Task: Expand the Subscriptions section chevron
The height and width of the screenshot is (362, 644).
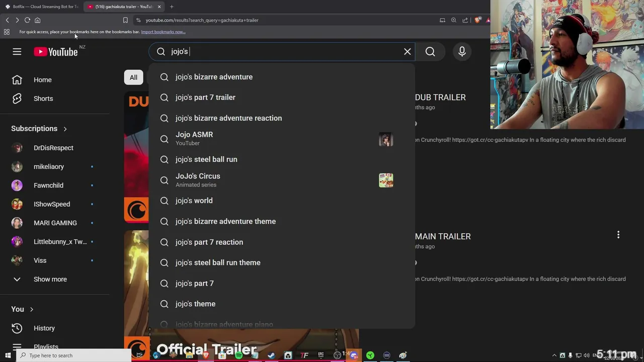Action: [65, 129]
